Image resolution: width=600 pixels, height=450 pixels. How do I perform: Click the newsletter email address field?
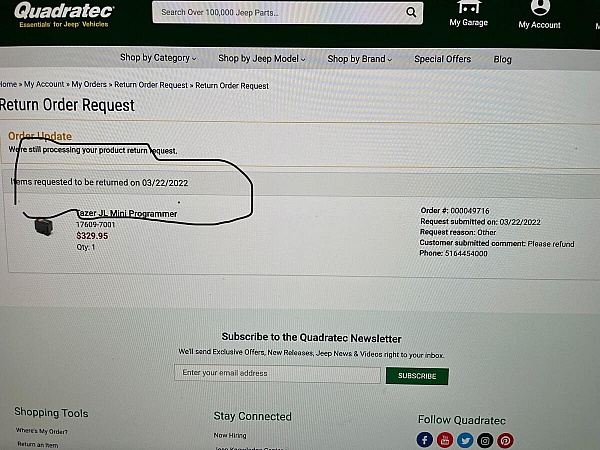pos(277,373)
